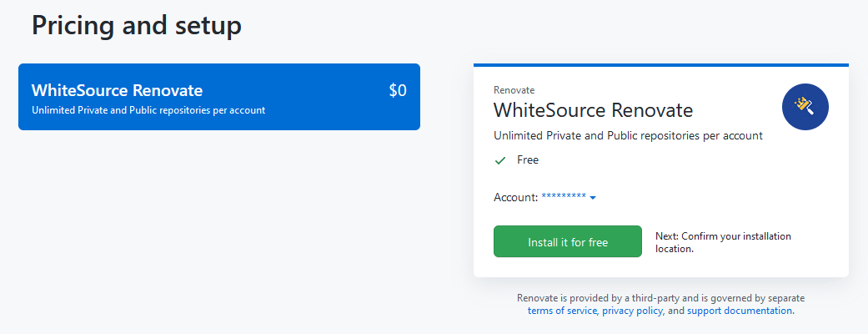
Task: Open the support documentation link
Action: click(739, 311)
